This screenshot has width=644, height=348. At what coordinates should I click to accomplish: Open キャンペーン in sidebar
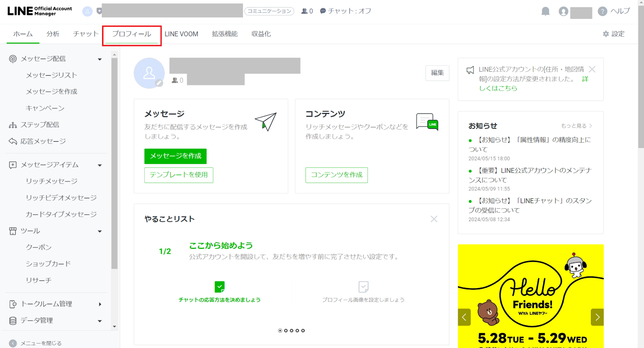click(45, 109)
